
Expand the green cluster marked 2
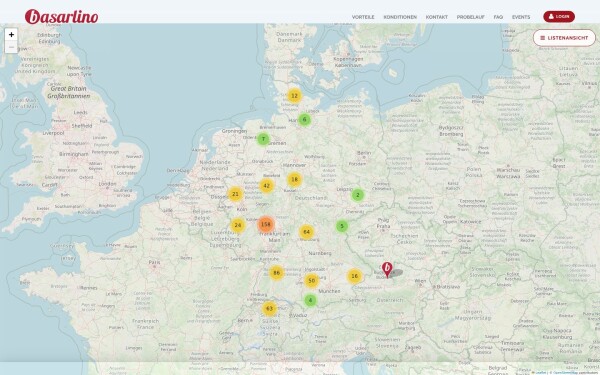point(358,195)
